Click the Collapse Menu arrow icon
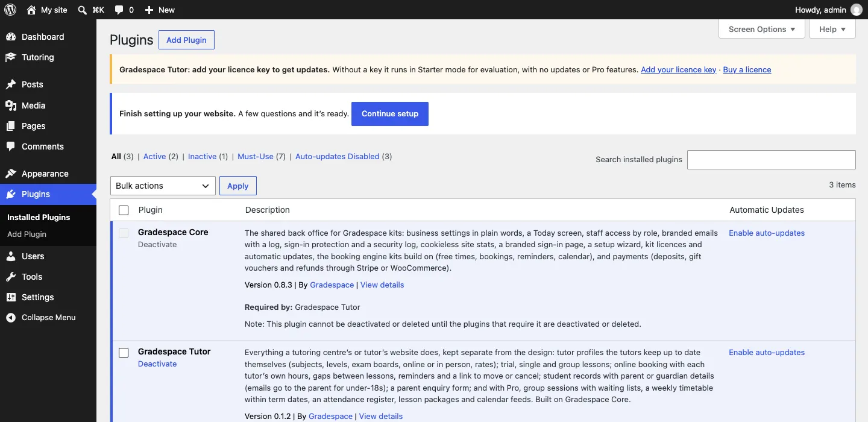868x422 pixels. tap(11, 318)
